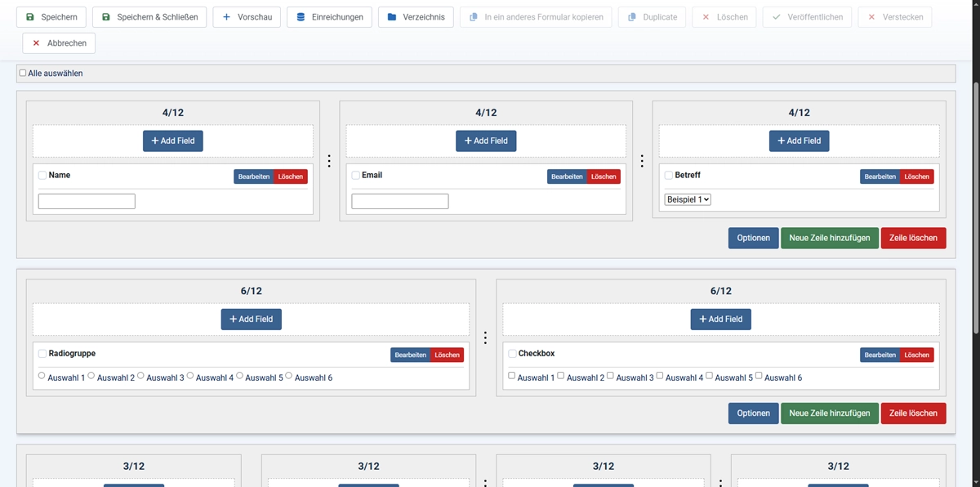Screen dimensions: 980x487
Task: Click the Verzeichnis folder icon
Action: [x=394, y=16]
